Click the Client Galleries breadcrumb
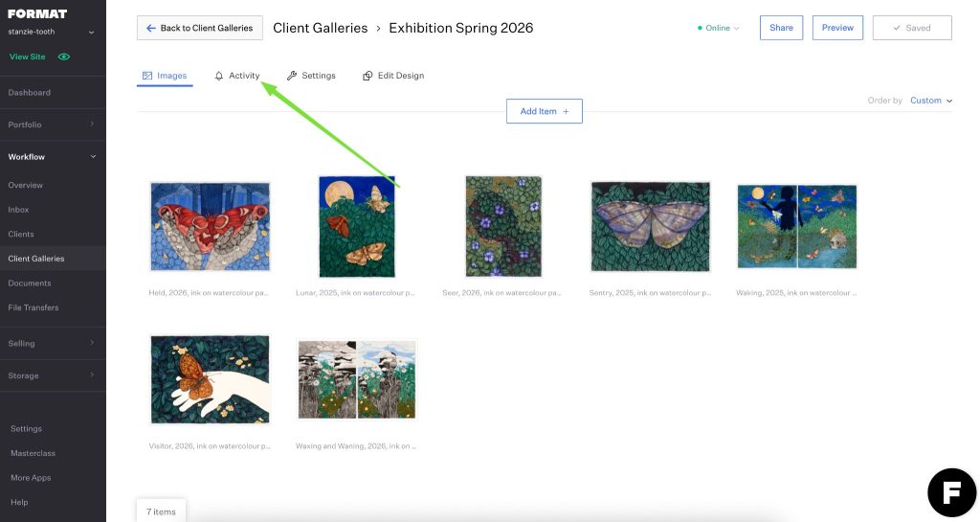980x522 pixels. (320, 28)
